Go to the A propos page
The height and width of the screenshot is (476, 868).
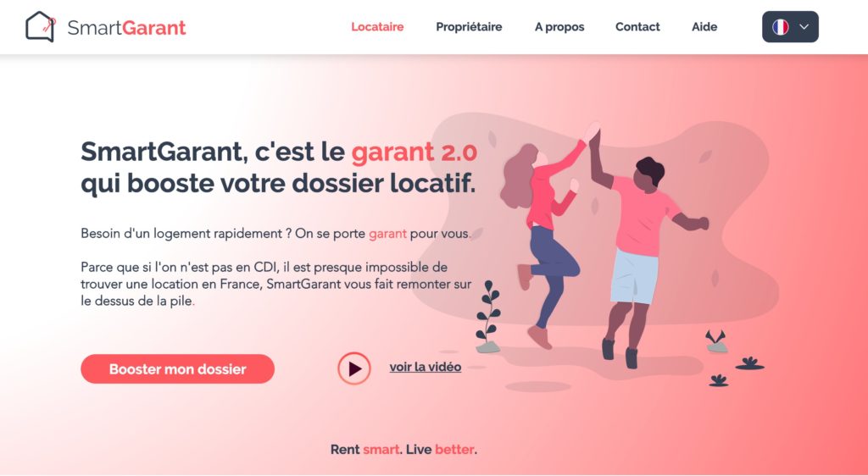point(559,27)
